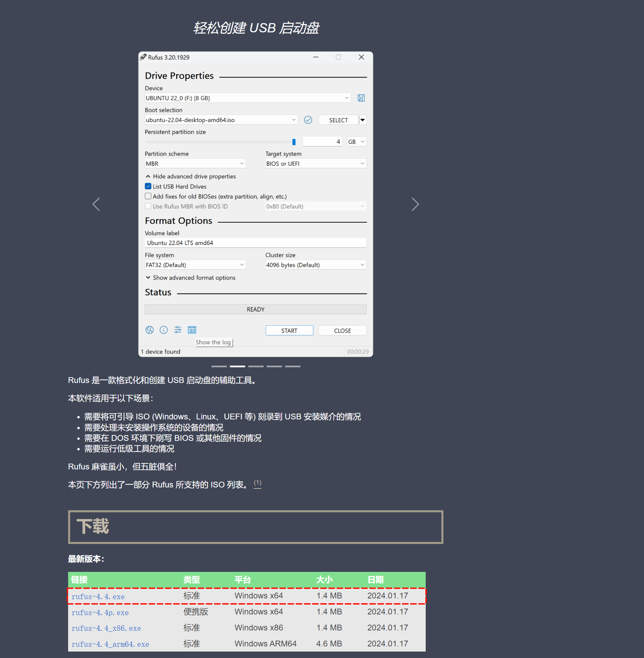Download rufus-4.4_arm64.exe link
644x658 pixels.
(x=110, y=644)
